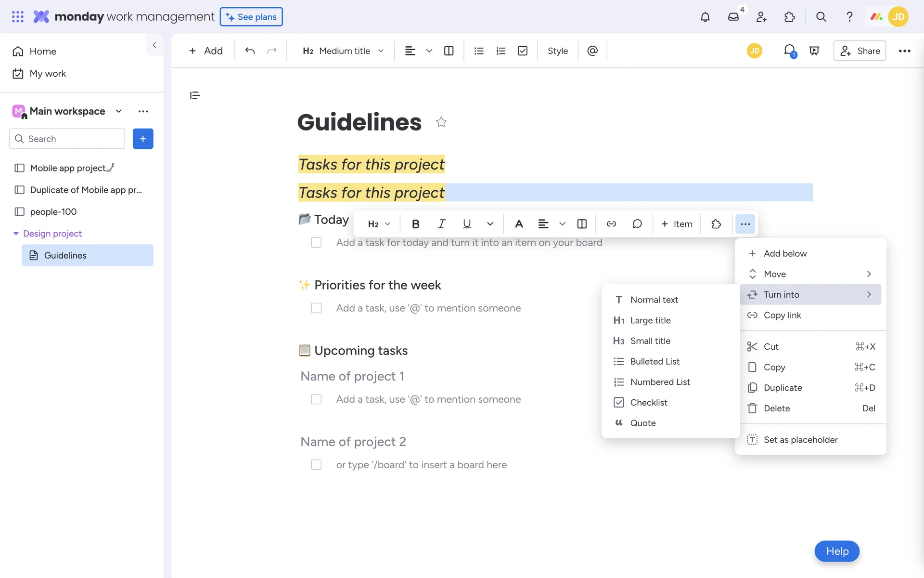The width and height of the screenshot is (924, 578).
Task: Insert a link using the floating toolbar
Action: click(611, 224)
